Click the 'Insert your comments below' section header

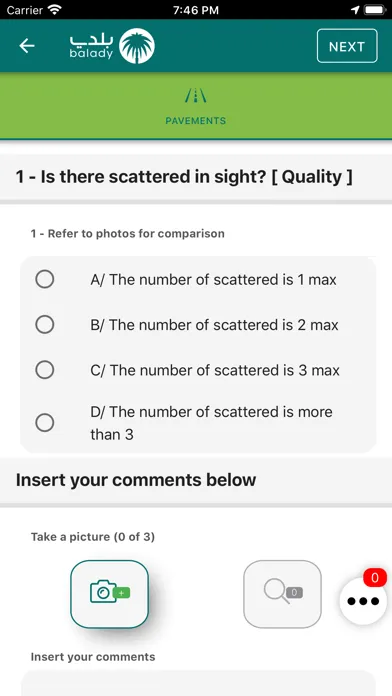[x=136, y=480]
